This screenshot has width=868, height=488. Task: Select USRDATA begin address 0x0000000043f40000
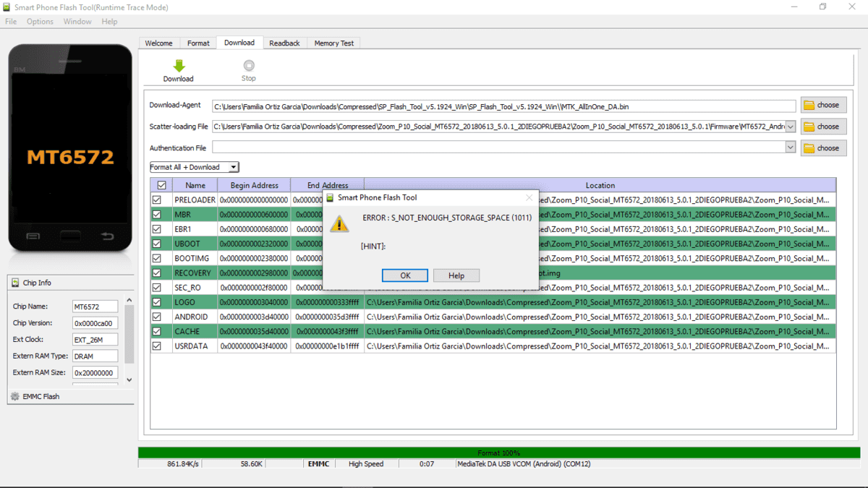point(254,346)
